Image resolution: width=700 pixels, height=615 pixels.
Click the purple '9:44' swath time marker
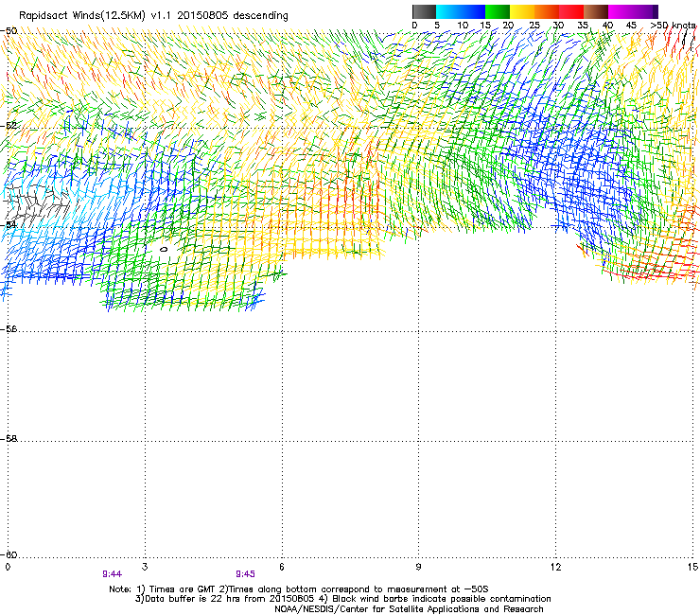[112, 574]
